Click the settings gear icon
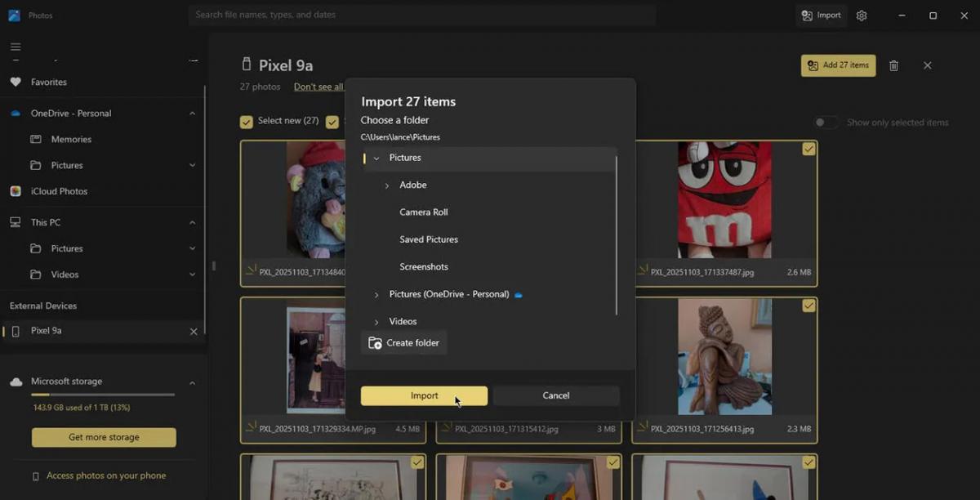The image size is (980, 500). pyautogui.click(x=862, y=16)
